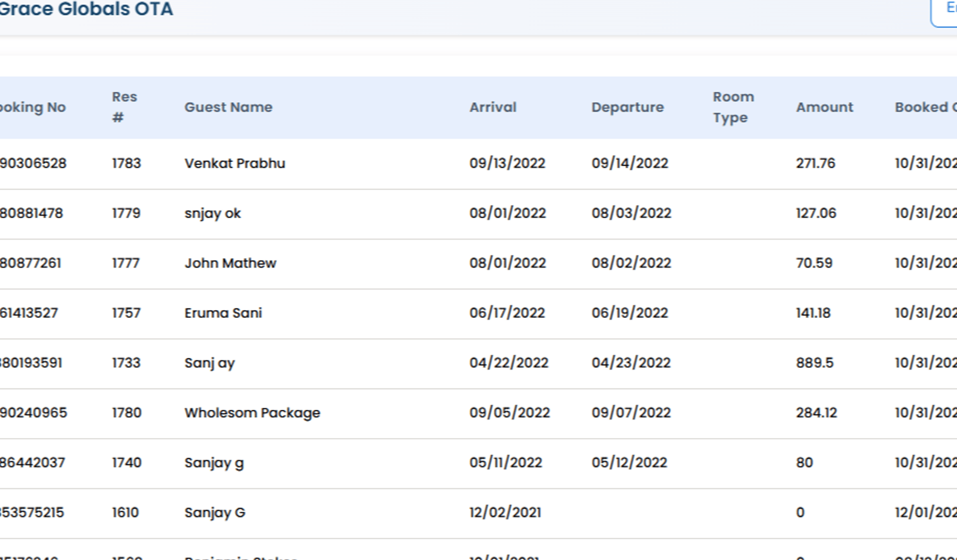This screenshot has height=560, width=957.
Task: Click reservation number 1779
Action: click(126, 213)
